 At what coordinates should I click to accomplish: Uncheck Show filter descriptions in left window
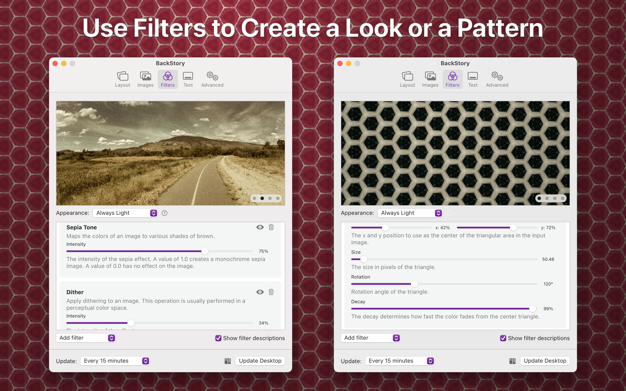click(218, 338)
